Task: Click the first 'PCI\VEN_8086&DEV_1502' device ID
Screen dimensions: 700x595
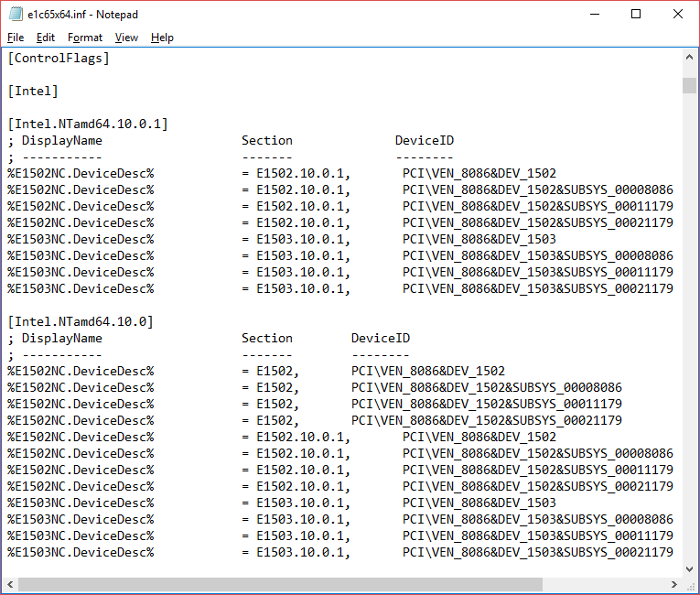Action: point(479,173)
